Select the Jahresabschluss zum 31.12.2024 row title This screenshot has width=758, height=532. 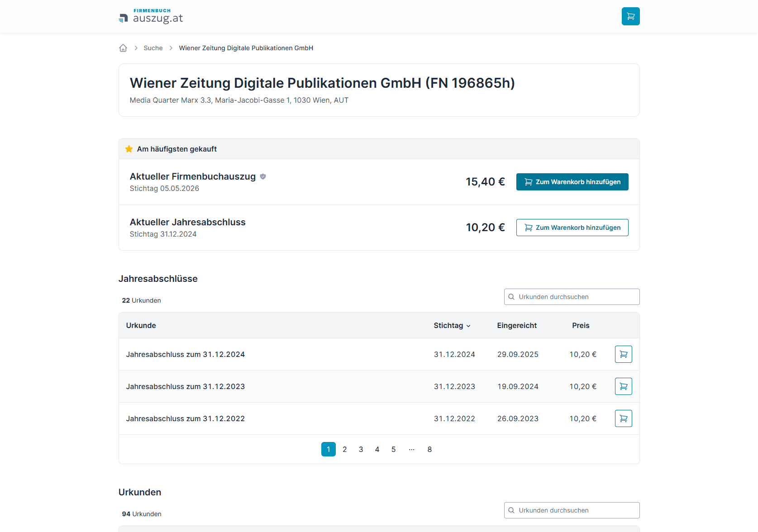click(186, 354)
